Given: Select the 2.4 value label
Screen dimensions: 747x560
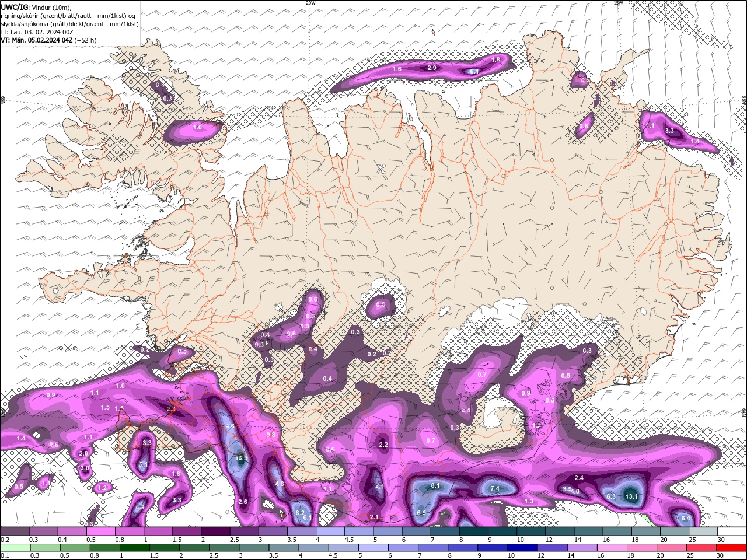Looking at the screenshot, I should [579, 478].
